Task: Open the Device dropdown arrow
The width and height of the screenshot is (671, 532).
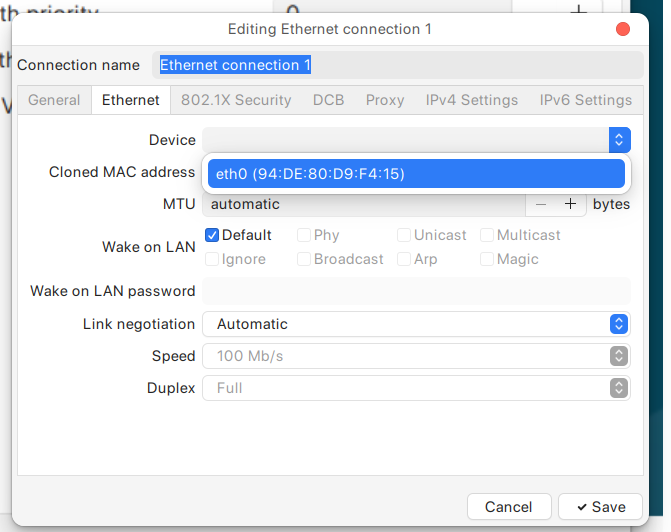Action: coord(619,140)
